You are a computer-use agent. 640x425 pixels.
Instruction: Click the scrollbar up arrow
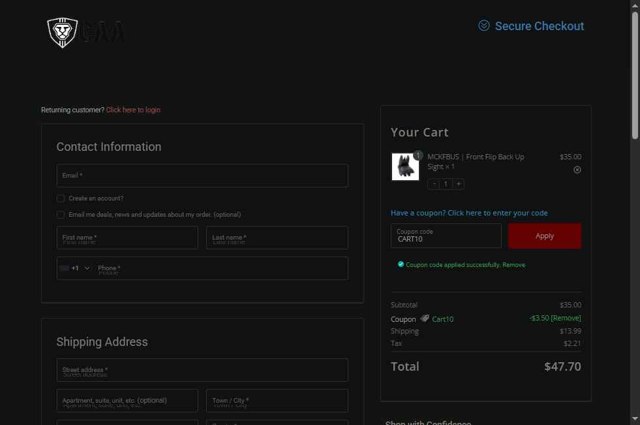pyautogui.click(x=635, y=4)
